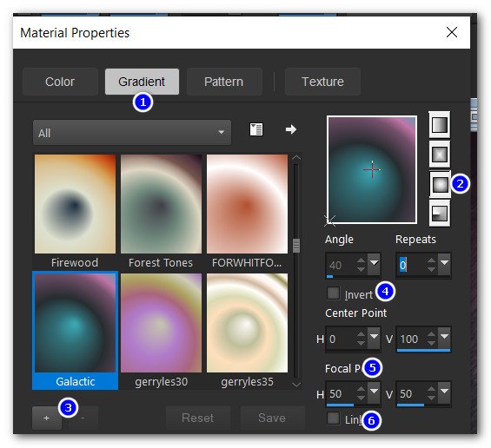Select the Galactic gradient thumbnail
The height and width of the screenshot is (448, 491).
(x=75, y=323)
